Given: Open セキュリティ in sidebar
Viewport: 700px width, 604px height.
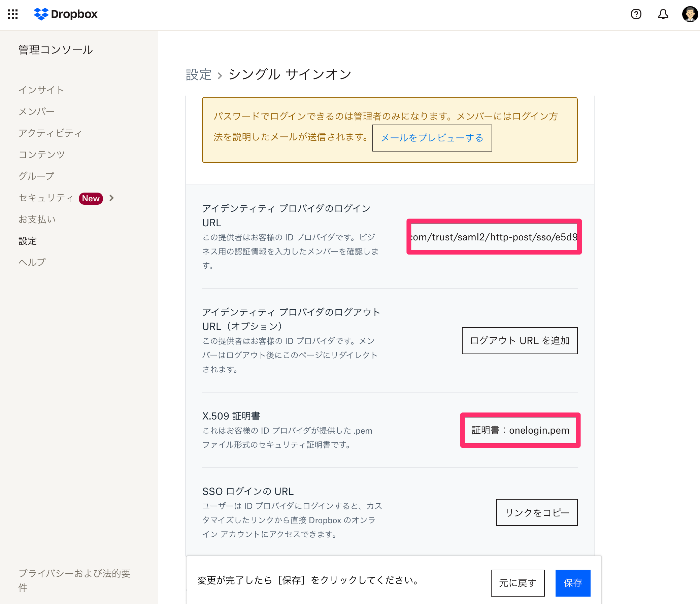Looking at the screenshot, I should pos(46,198).
